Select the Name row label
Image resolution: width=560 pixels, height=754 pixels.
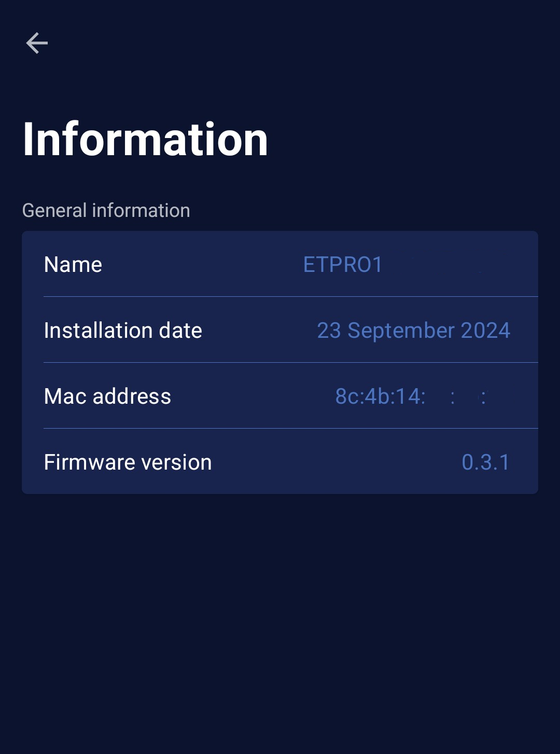[x=73, y=265]
